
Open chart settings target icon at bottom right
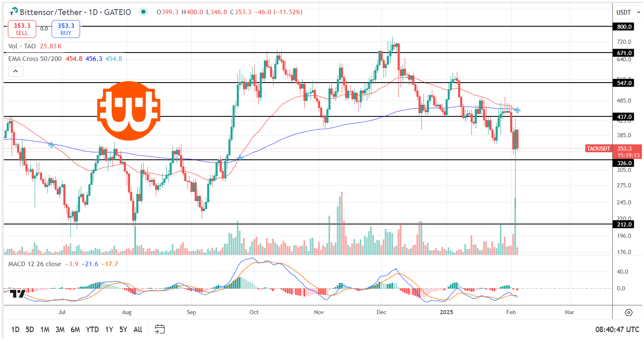629,312
